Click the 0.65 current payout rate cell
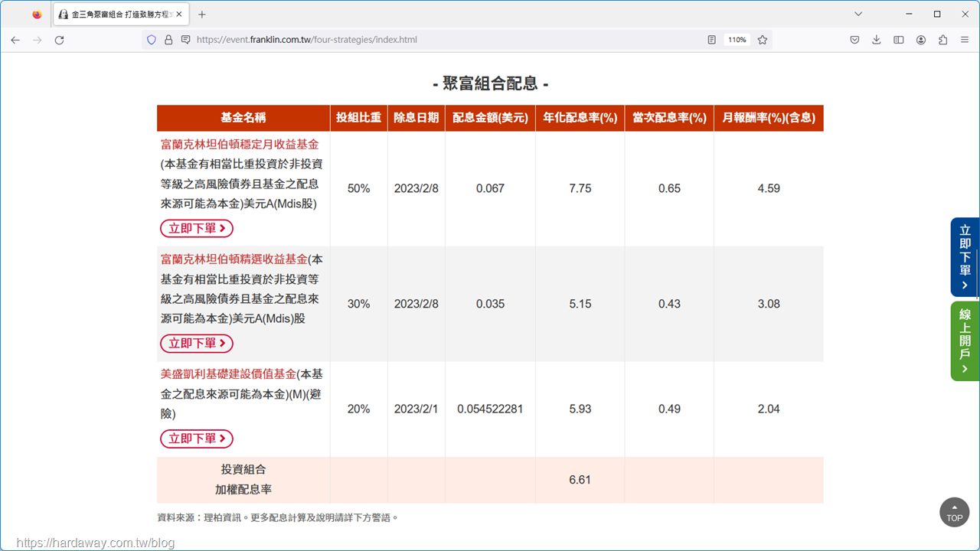The image size is (980, 551). [x=669, y=188]
